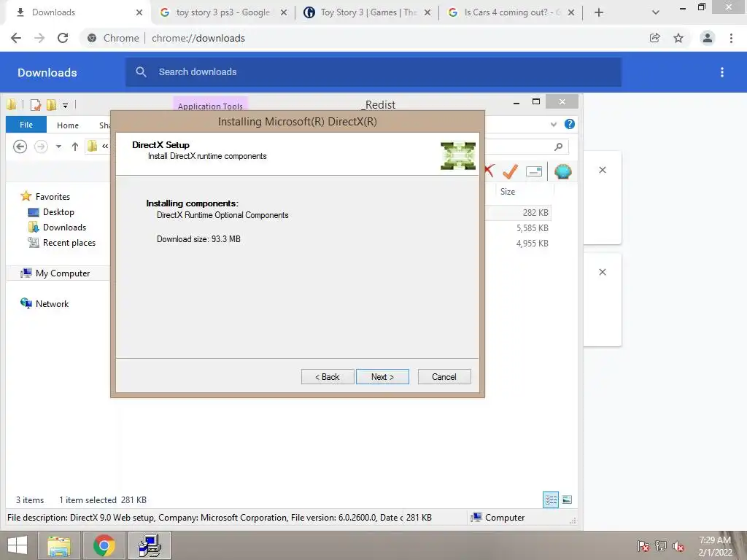Switch Explorer to details view
Viewport: 747px width, 560px height.
click(x=551, y=499)
